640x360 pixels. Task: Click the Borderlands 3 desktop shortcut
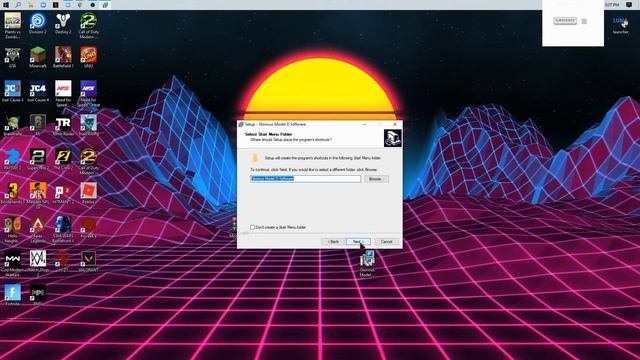12,193
